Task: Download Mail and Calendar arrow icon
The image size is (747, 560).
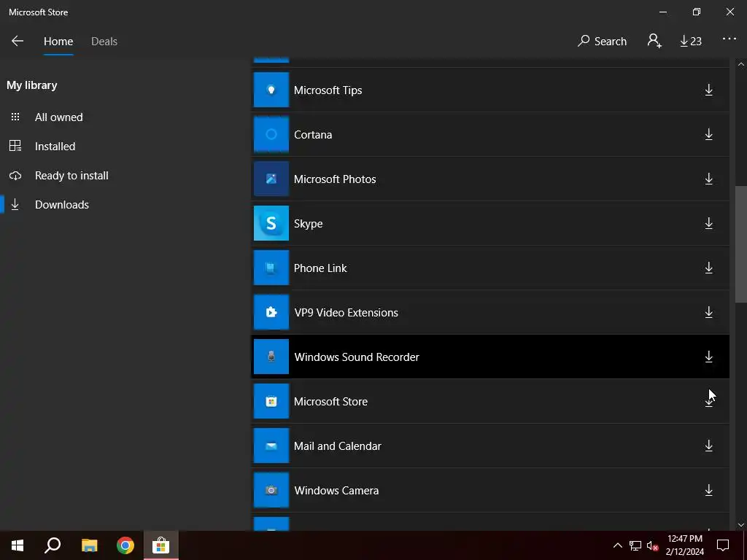Action: [708, 446]
